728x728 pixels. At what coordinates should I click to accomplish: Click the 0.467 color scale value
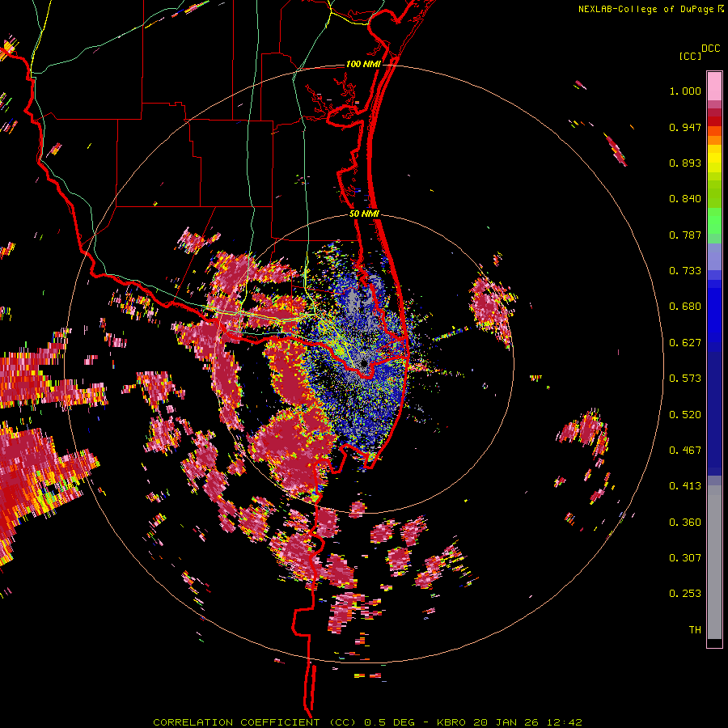(x=685, y=451)
